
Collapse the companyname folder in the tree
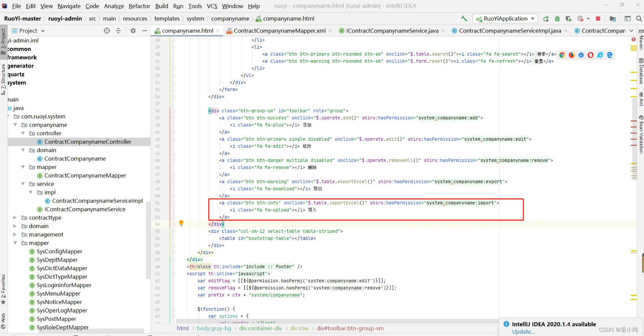tap(15, 125)
